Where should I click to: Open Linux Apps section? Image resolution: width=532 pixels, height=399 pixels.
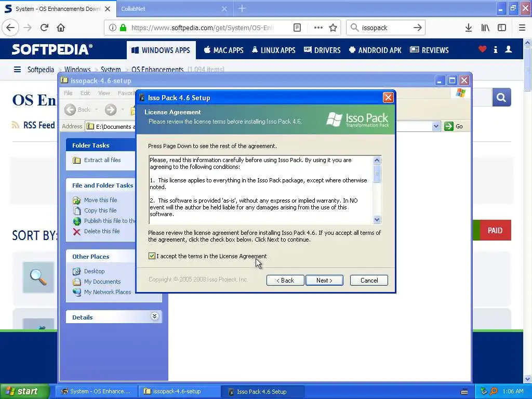pyautogui.click(x=273, y=50)
